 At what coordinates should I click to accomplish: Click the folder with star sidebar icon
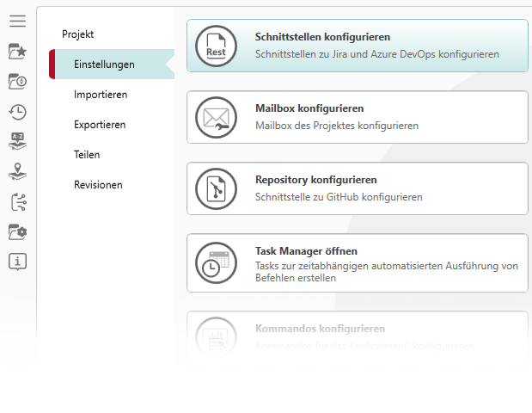click(18, 52)
